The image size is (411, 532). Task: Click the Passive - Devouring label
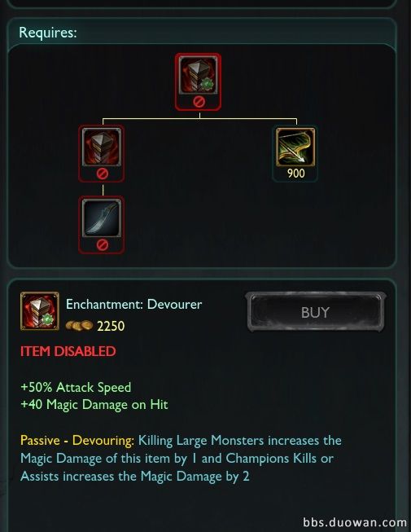77,441
